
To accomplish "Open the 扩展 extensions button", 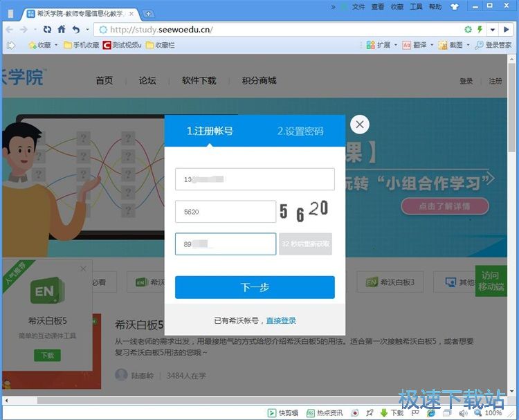I will point(379,45).
